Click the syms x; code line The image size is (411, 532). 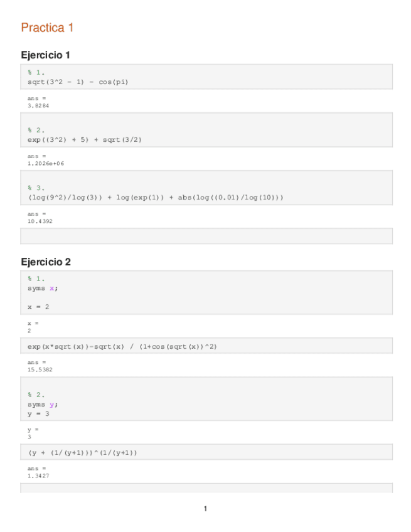(x=43, y=288)
